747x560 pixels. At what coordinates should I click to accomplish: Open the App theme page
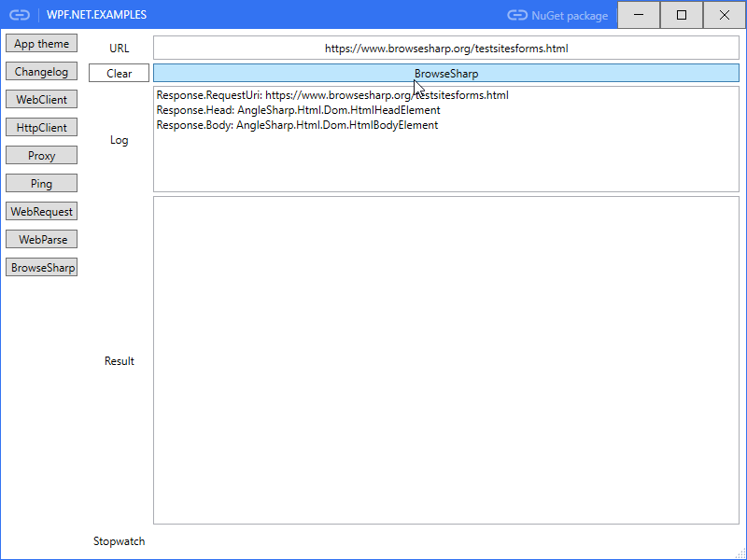[41, 43]
